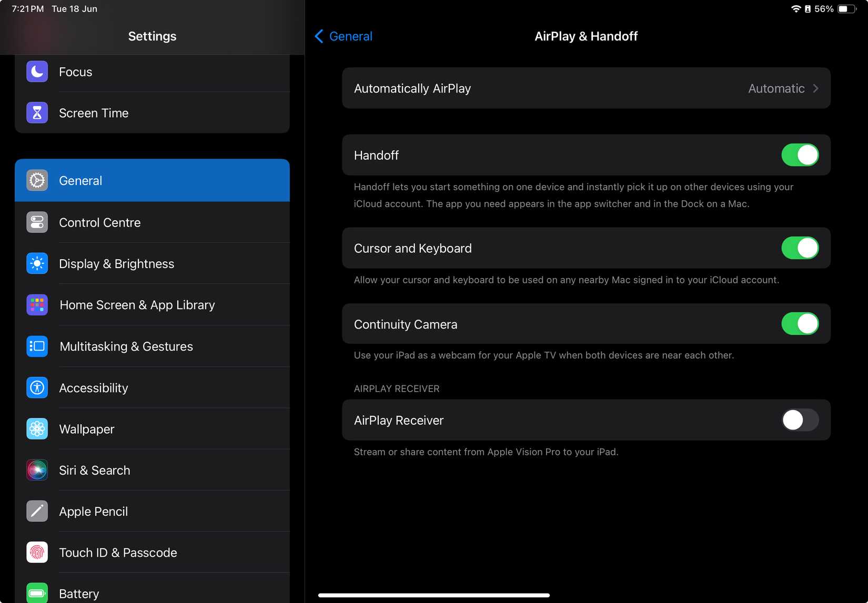Turn off Cursor and Keyboard
Screen dimensions: 868x603
(x=800, y=248)
